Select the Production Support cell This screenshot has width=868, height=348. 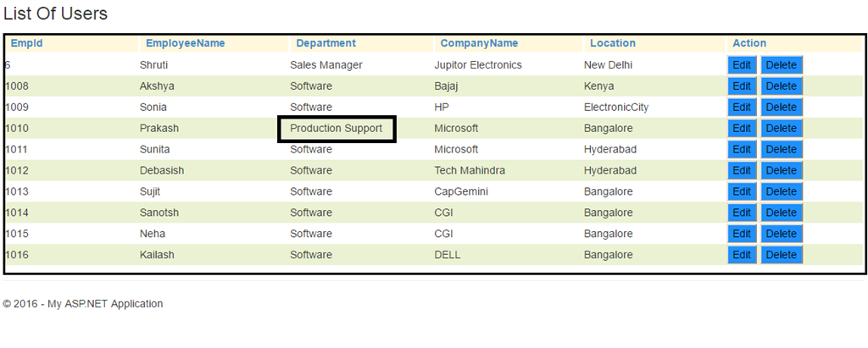click(337, 129)
